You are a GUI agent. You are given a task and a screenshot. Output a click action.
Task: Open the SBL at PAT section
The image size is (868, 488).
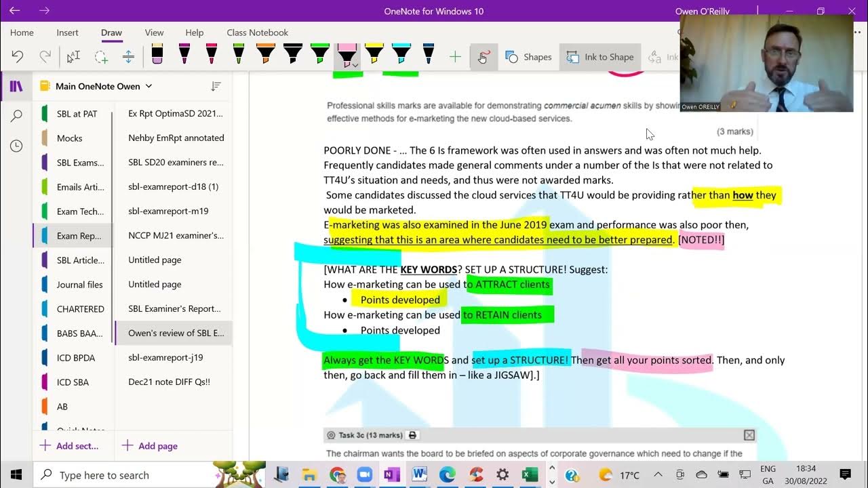(72, 114)
